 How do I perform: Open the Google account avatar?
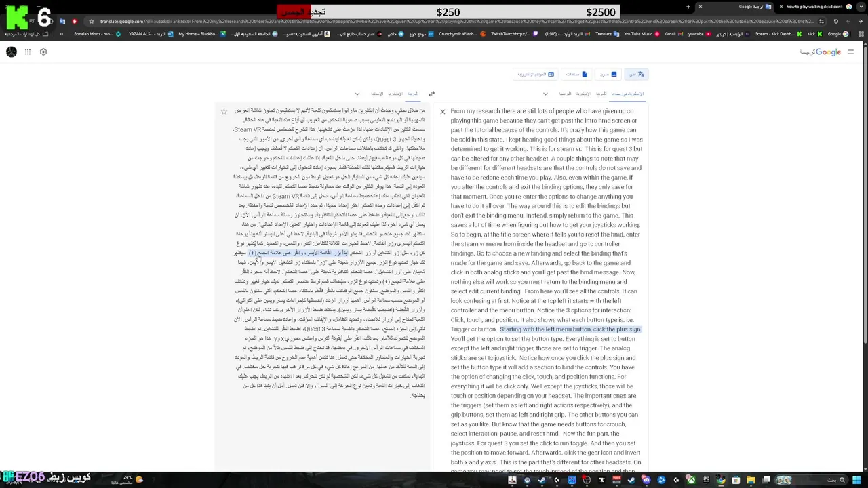[12, 52]
